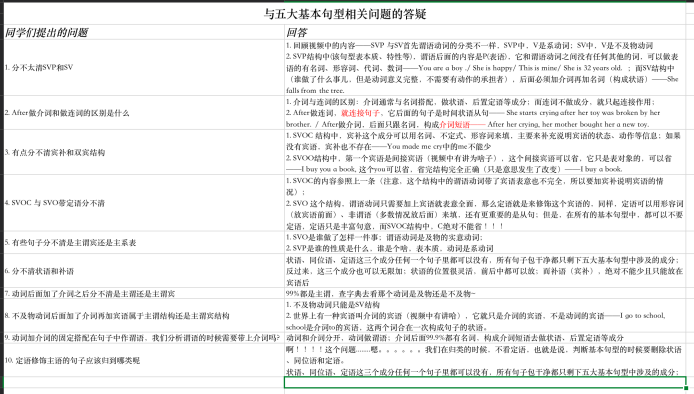Click the header cell 同学们提出的问题
This screenshot has width=694, height=394.
(x=144, y=32)
